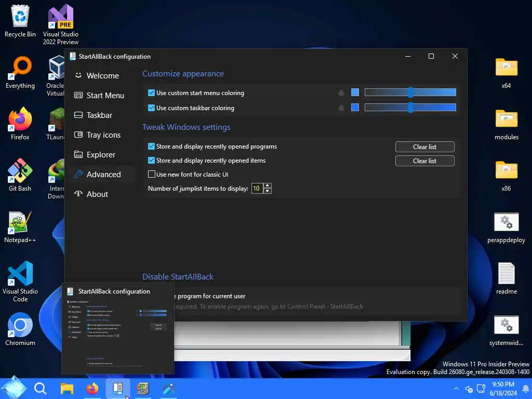This screenshot has width=532, height=399.
Task: Select Git Bash desktop shortcut
Action: 20,175
